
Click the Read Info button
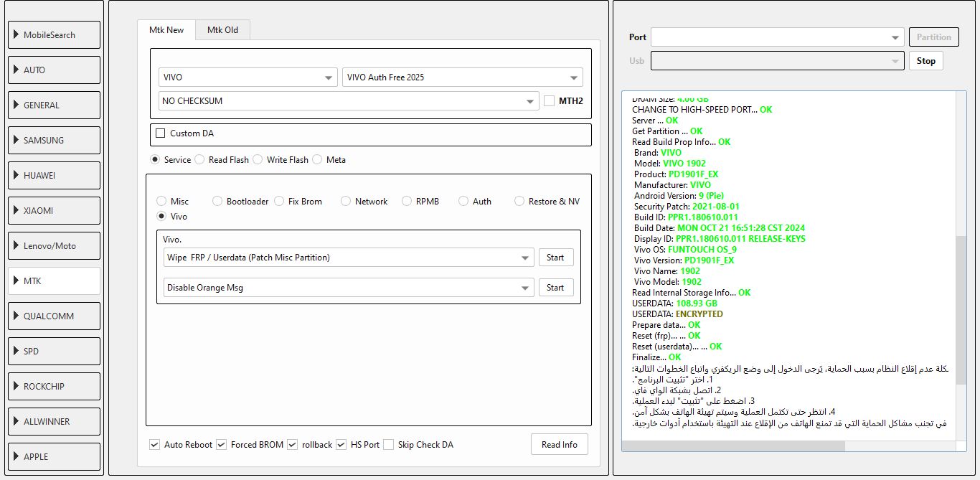(560, 445)
